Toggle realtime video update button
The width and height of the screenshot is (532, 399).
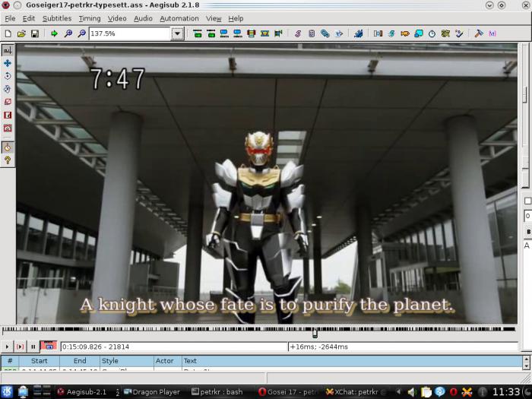pos(8,147)
